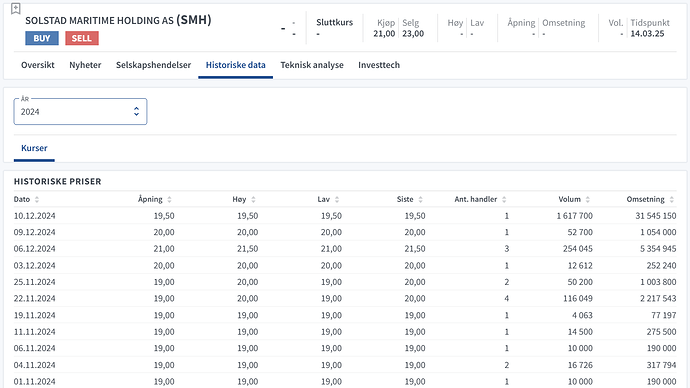Select the Investtech tab

379,65
